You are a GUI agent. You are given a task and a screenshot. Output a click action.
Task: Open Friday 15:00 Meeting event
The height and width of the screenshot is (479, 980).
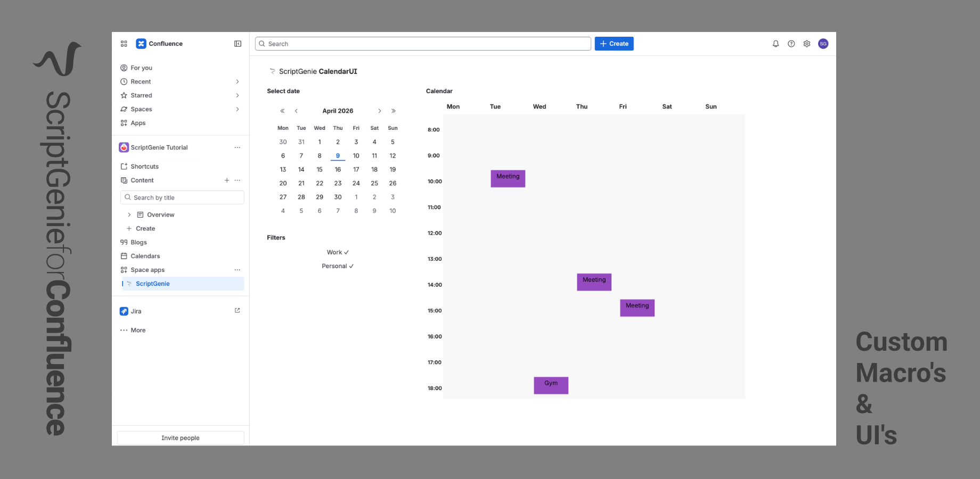(x=638, y=308)
